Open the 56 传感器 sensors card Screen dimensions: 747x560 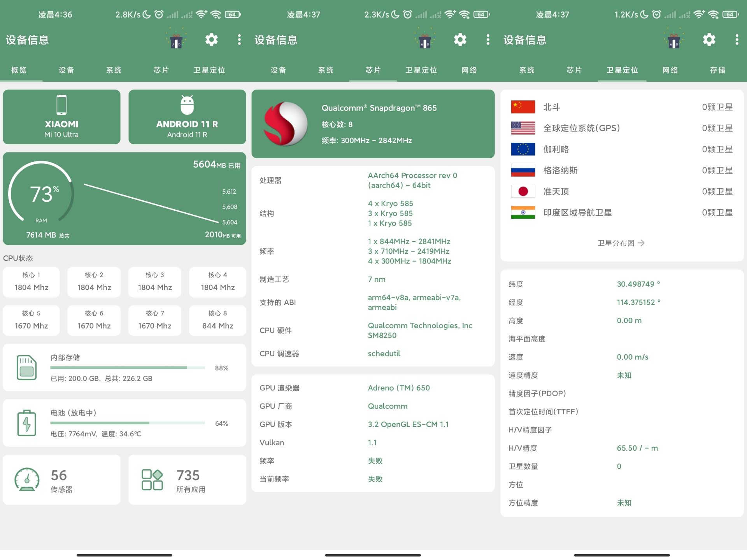click(x=61, y=480)
